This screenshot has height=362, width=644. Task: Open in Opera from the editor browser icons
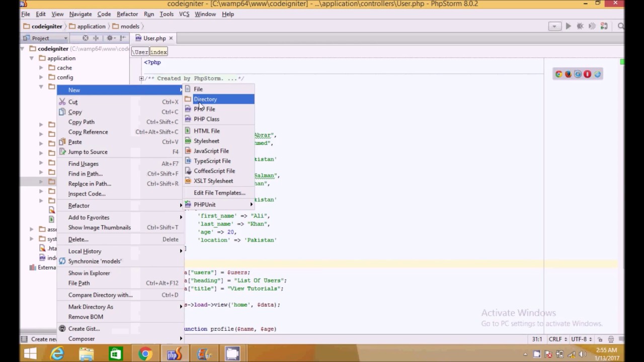tap(587, 74)
